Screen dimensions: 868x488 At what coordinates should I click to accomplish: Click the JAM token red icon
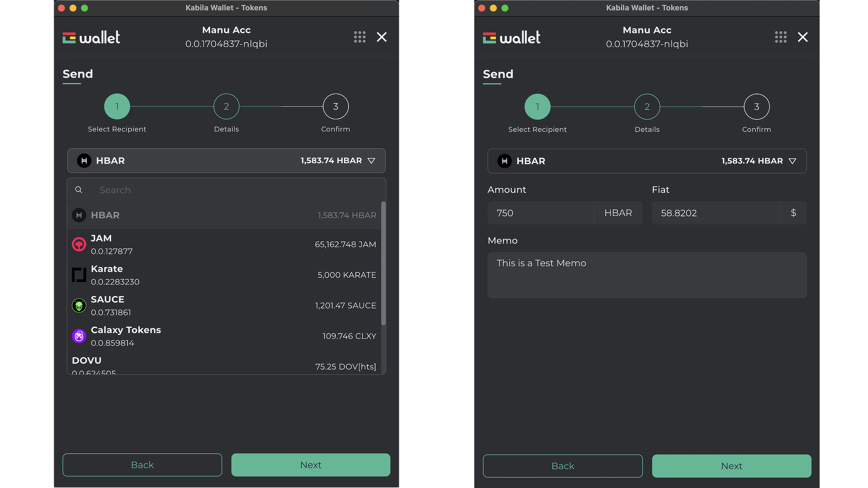[x=79, y=244]
